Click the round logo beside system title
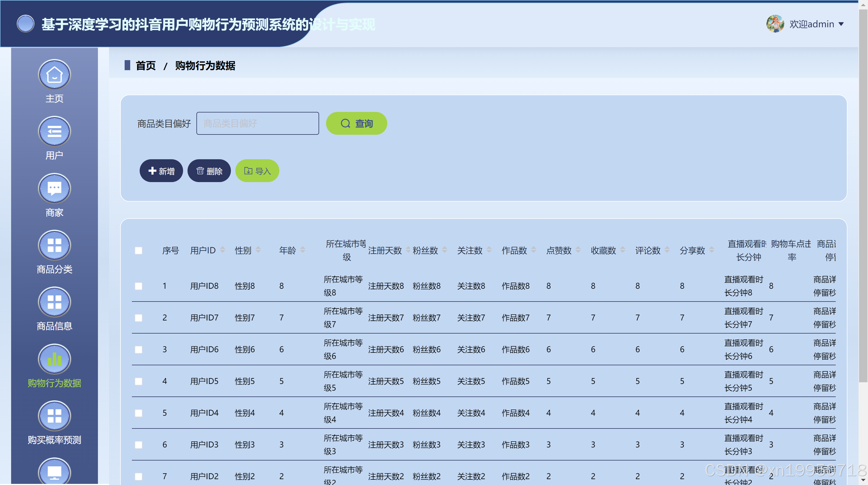868x485 pixels. click(x=26, y=24)
